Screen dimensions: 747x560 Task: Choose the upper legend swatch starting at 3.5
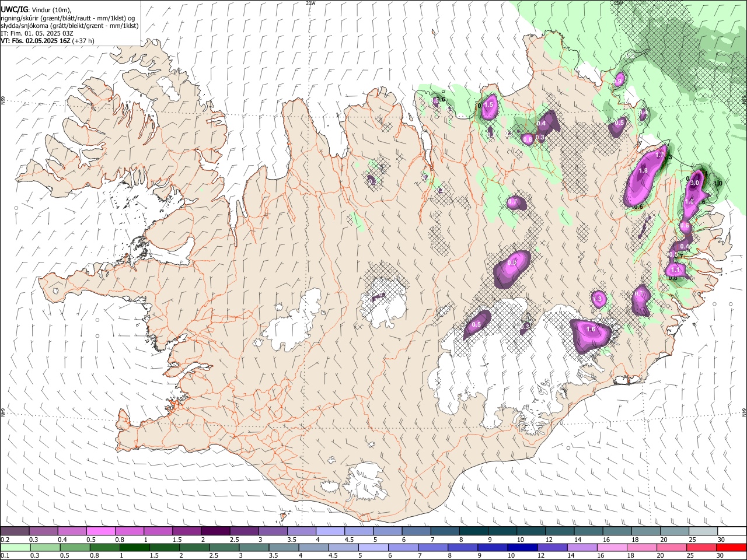click(x=301, y=531)
